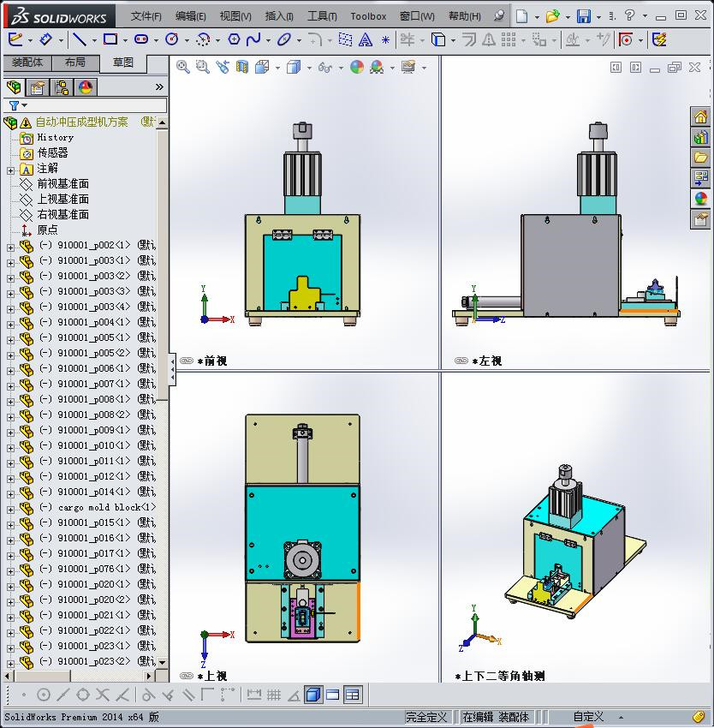This screenshot has width=714, height=728.
Task: Open the filter dropdown in tree
Action: coord(24,105)
